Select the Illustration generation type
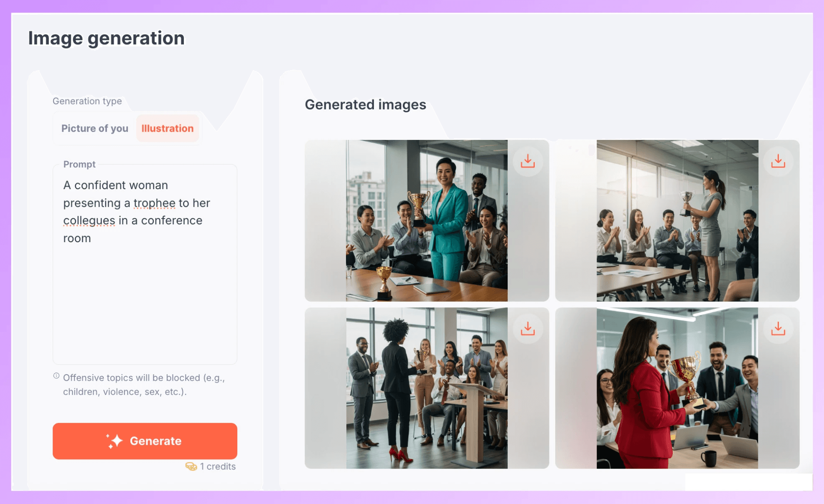 [x=168, y=128]
